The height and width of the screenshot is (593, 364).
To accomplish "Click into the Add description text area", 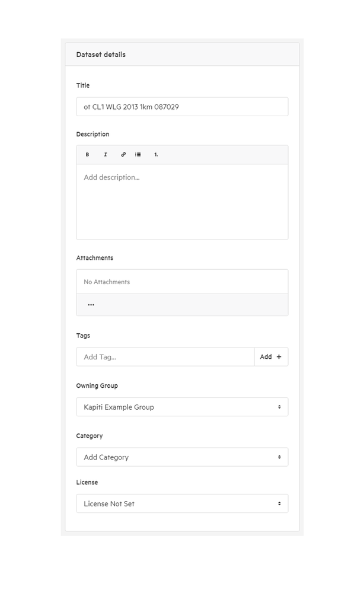I will [182, 202].
